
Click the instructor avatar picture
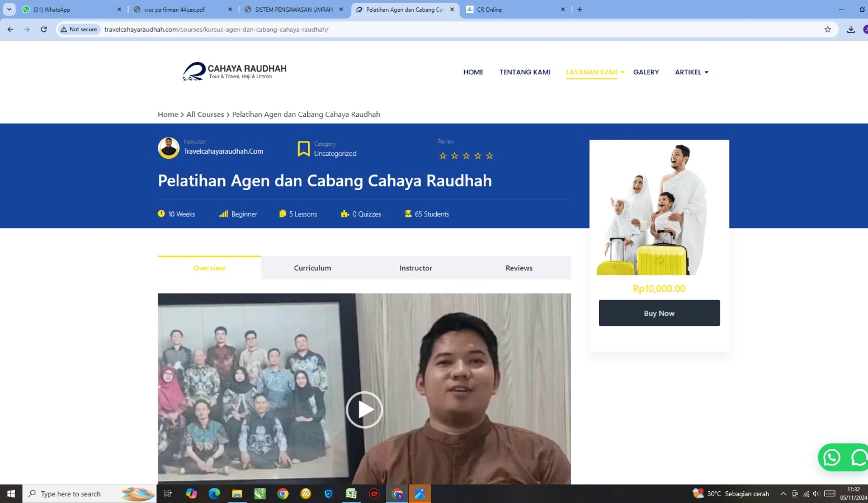(x=168, y=148)
